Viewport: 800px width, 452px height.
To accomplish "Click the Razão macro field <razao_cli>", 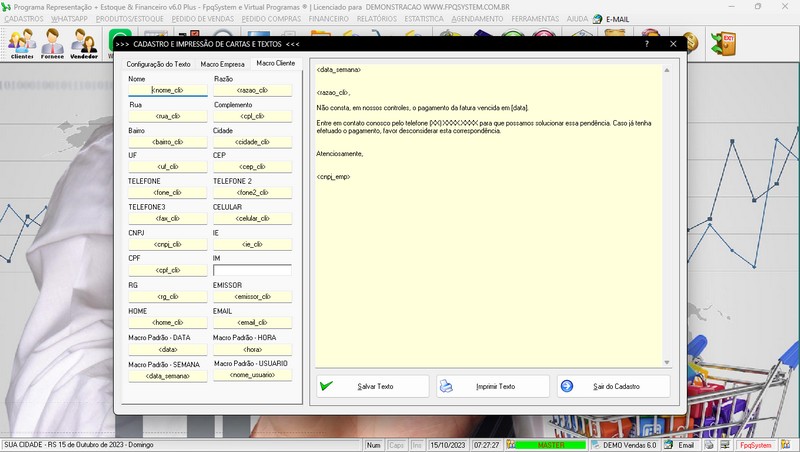I will pos(253,90).
